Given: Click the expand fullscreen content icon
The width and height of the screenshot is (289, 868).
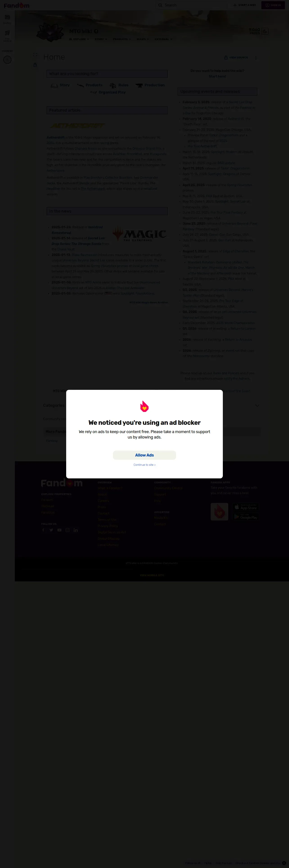Looking at the screenshot, I should 35,55.
